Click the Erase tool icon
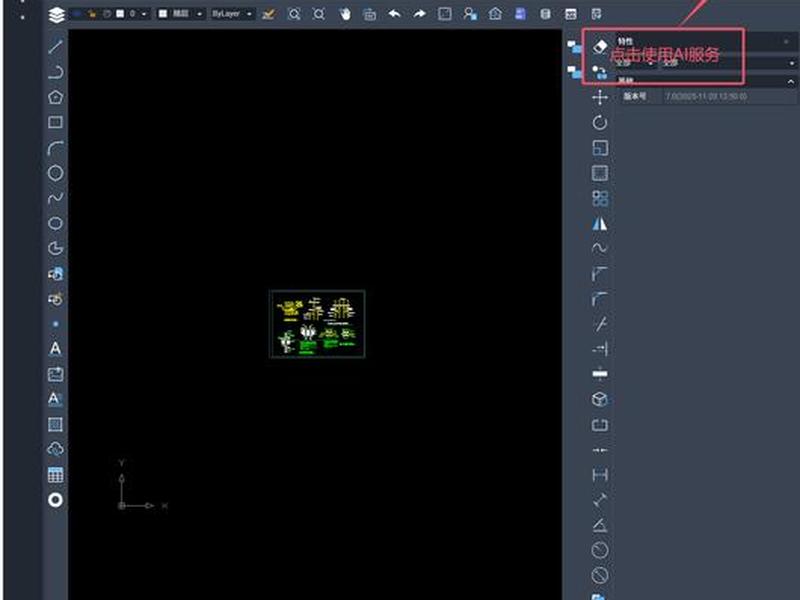Viewport: 800px width, 600px height. [x=600, y=46]
